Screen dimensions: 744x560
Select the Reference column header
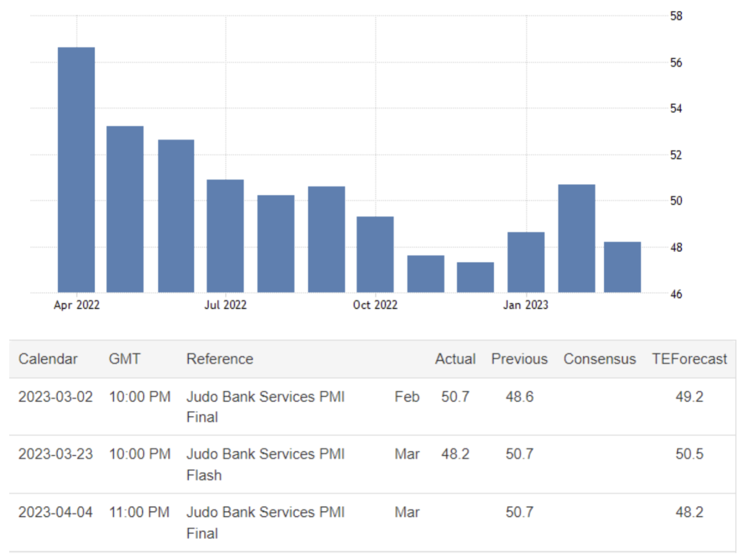(x=220, y=359)
